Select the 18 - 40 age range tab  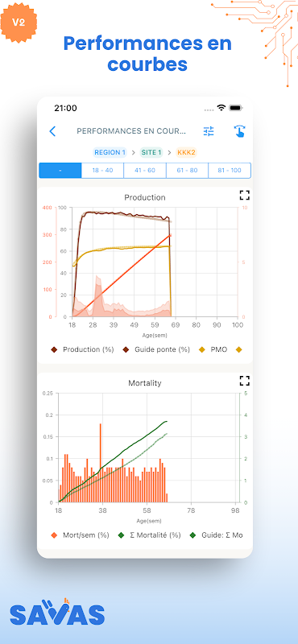(x=102, y=170)
